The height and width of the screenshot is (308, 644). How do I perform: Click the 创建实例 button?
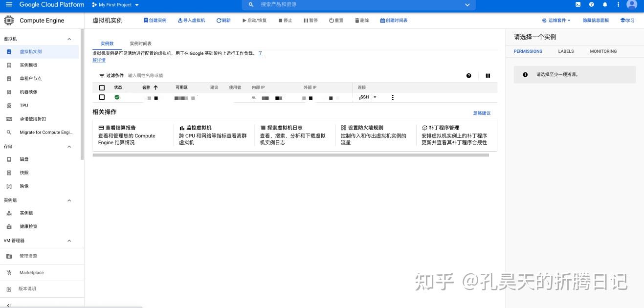tap(155, 21)
